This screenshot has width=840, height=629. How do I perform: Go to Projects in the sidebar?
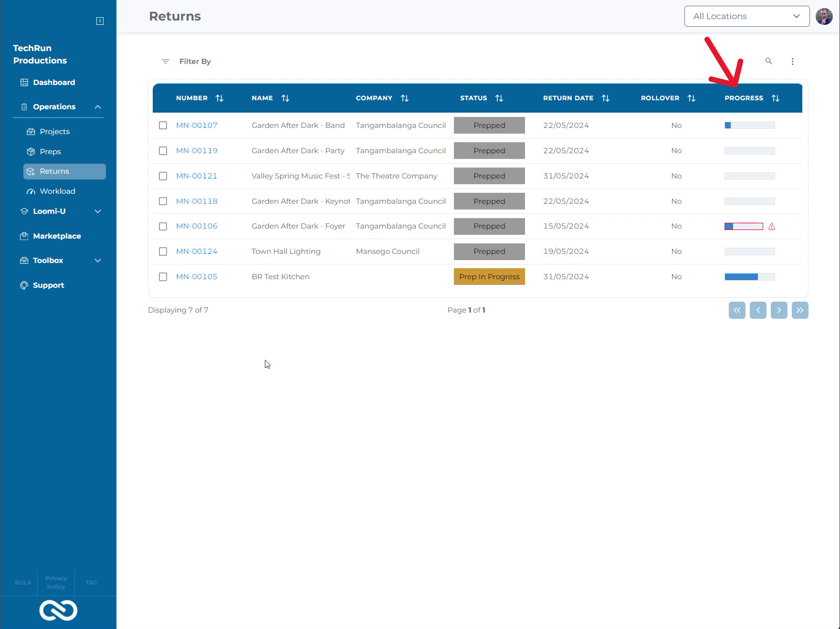click(x=54, y=132)
